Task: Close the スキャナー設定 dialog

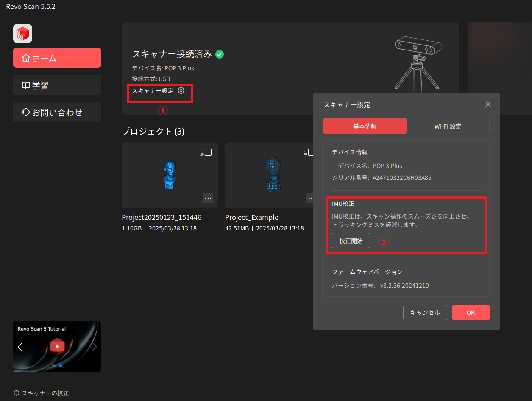Action: (x=488, y=104)
